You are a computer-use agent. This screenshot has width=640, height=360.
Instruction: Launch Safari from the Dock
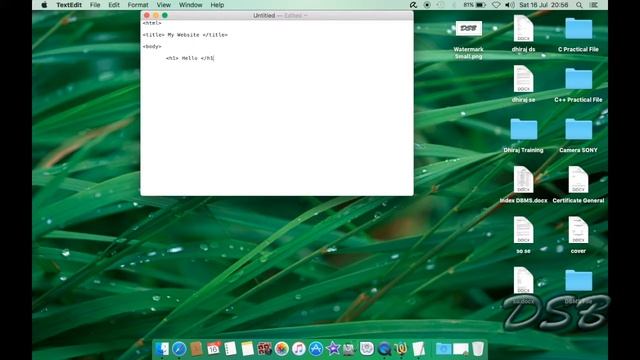coord(179,349)
